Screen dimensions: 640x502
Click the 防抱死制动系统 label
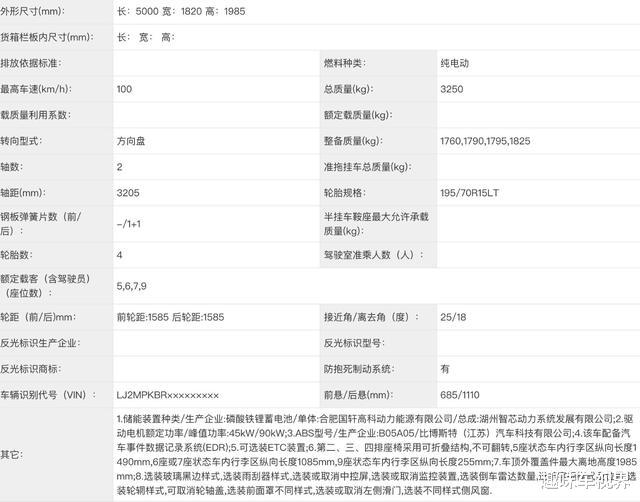359,369
